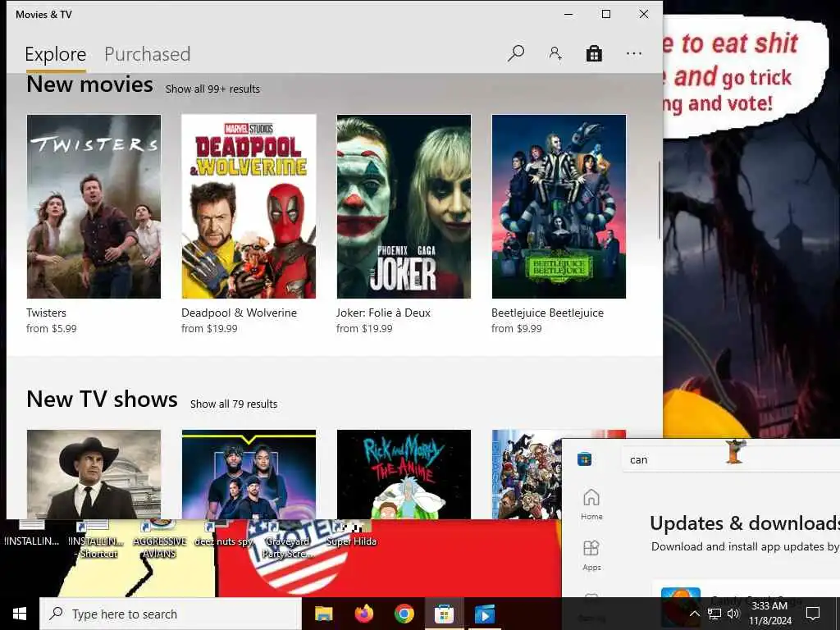Launch Google Chrome from the taskbar
Image resolution: width=840 pixels, height=630 pixels.
pos(404,614)
